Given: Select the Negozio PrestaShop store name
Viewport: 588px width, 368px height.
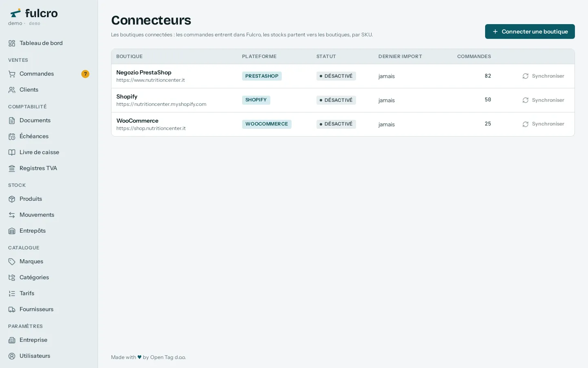Looking at the screenshot, I should tap(144, 72).
